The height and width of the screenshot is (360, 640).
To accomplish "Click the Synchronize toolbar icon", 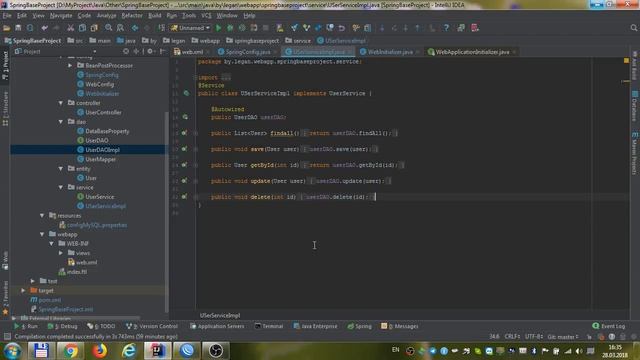I will pyautogui.click(x=30, y=28).
